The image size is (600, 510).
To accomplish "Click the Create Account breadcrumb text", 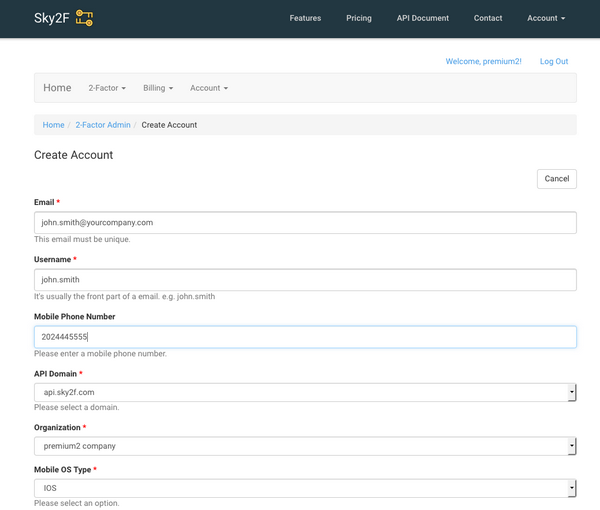I will [x=169, y=125].
